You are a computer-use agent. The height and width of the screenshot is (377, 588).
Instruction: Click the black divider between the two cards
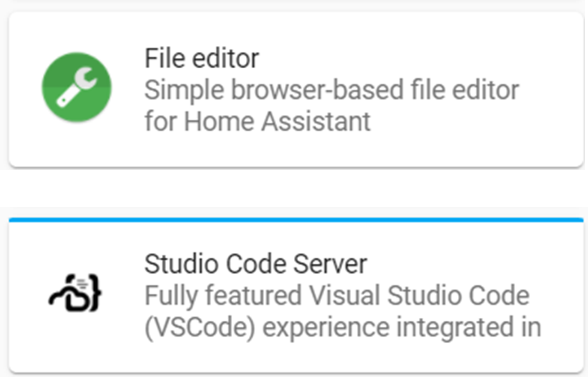(x=294, y=188)
